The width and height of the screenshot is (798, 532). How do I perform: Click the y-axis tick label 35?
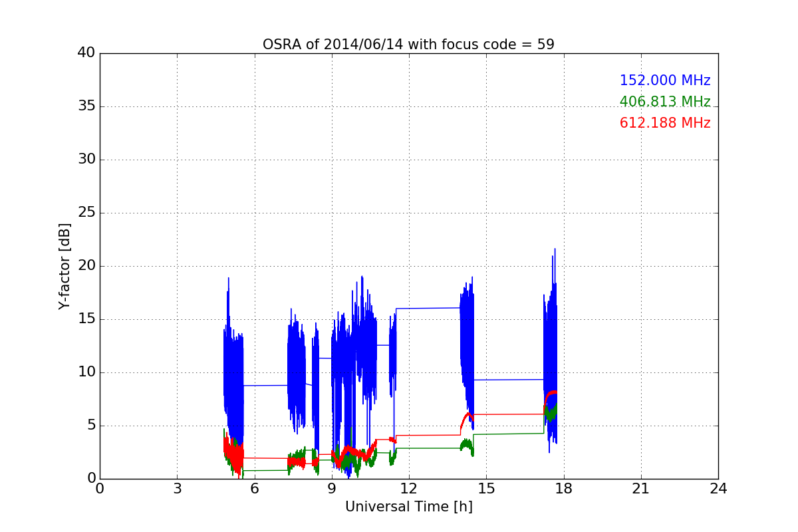pyautogui.click(x=86, y=106)
